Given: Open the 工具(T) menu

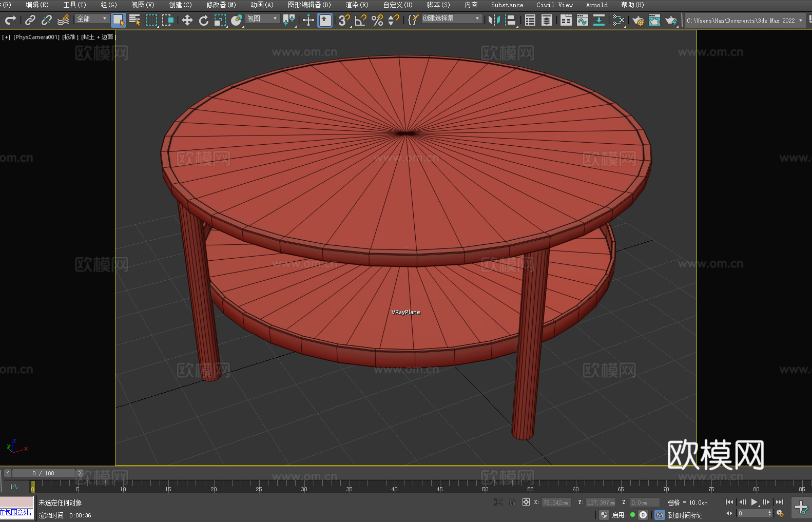Looking at the screenshot, I should [74, 5].
